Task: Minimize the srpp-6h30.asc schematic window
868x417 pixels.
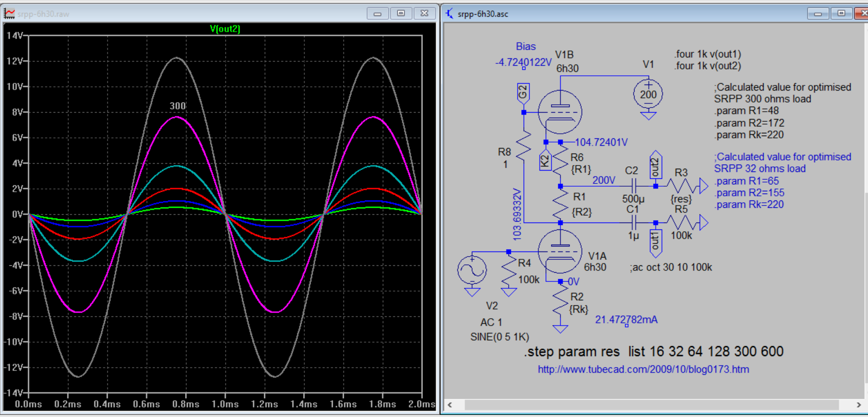Action: [x=818, y=14]
